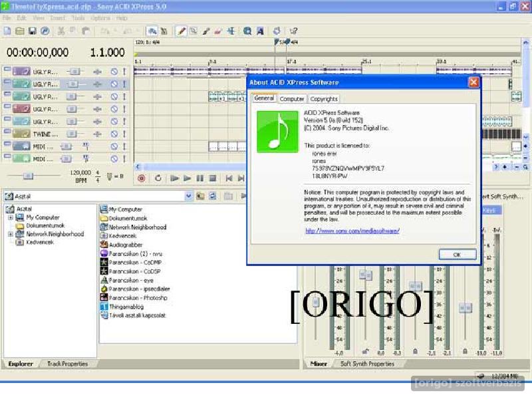Click the volume slider on the purple UGLY R track
This screenshot has height=399, width=532.
(74, 72)
